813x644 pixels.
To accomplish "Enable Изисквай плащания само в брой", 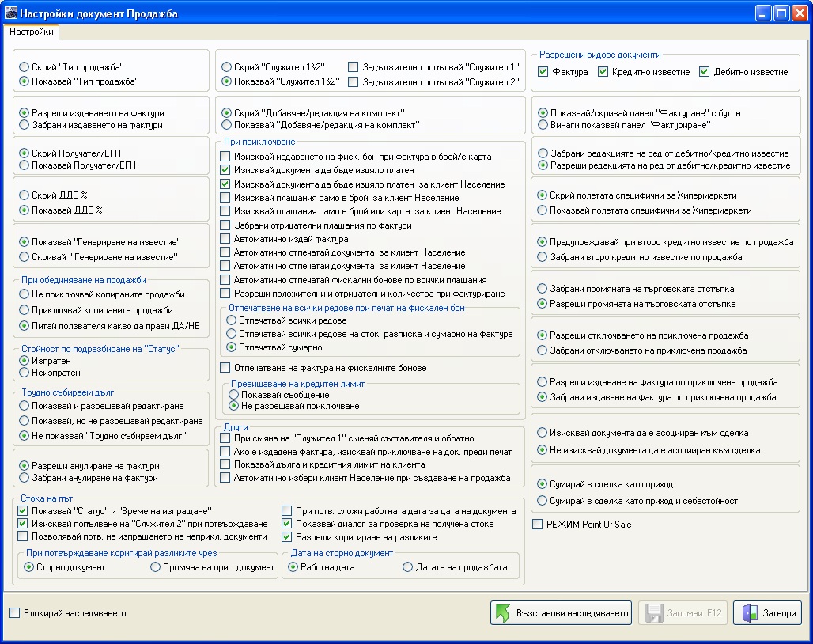I will tap(225, 198).
